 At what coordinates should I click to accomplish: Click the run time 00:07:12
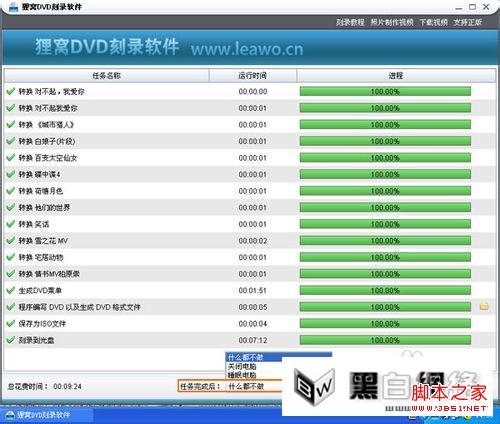(x=253, y=340)
